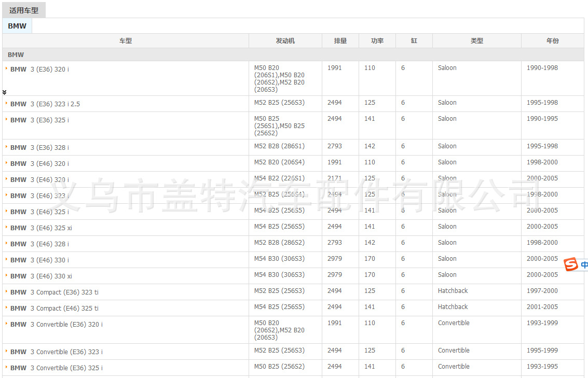Click engine cell M52 B20 (206S4)
This screenshot has width=588, height=378.
(279, 162)
